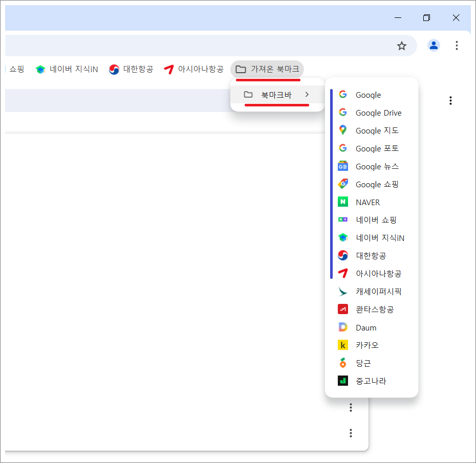Click the three-dot options below the Chrome menu

coord(450,100)
